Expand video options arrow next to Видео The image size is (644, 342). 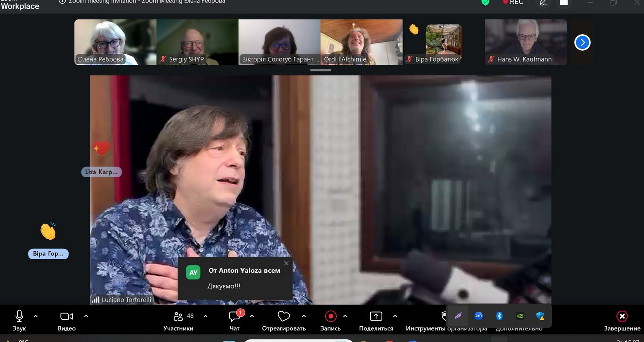[86, 316]
